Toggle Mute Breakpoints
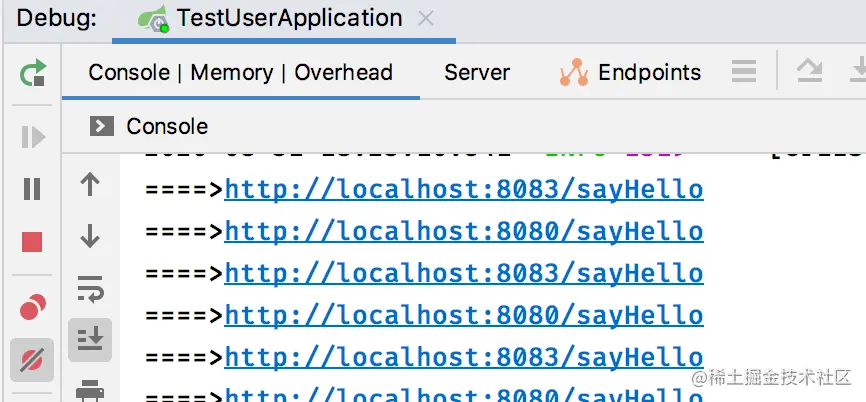The height and width of the screenshot is (402, 866). tap(32, 361)
